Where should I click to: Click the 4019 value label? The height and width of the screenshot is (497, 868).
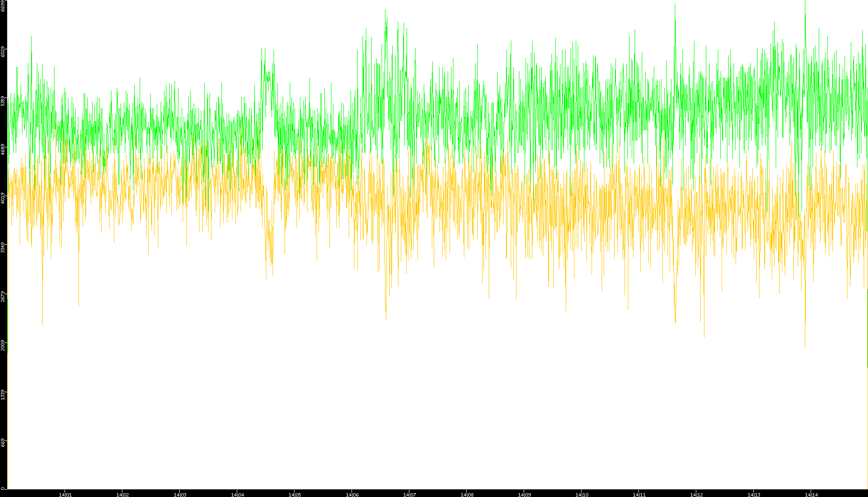(3, 199)
